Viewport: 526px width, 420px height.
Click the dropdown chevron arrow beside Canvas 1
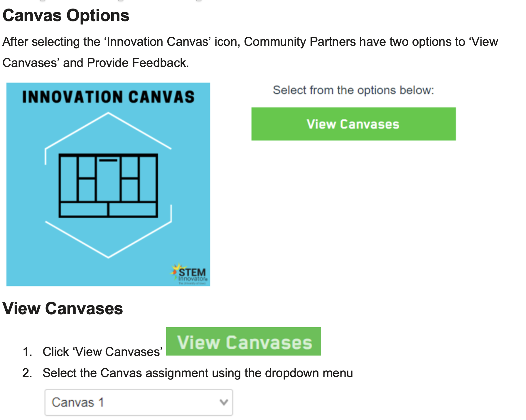coord(224,402)
